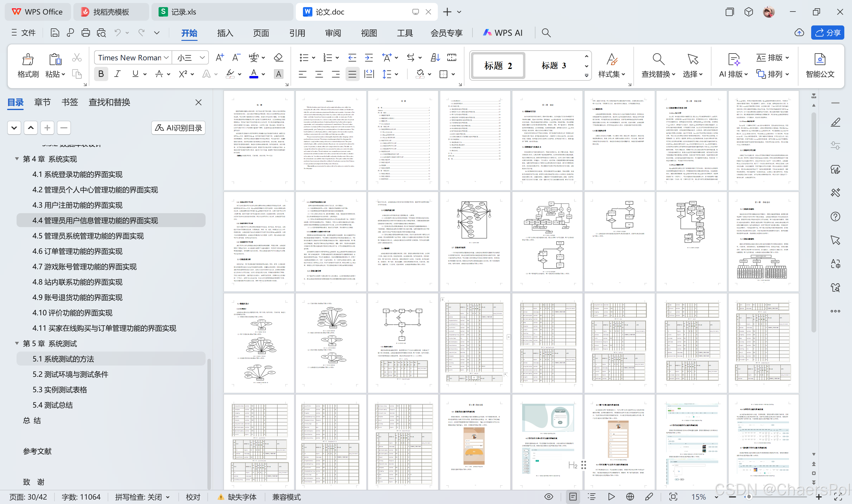Click the Save icon in quick access toolbar
Screen dimensions: 852x504
click(55, 33)
